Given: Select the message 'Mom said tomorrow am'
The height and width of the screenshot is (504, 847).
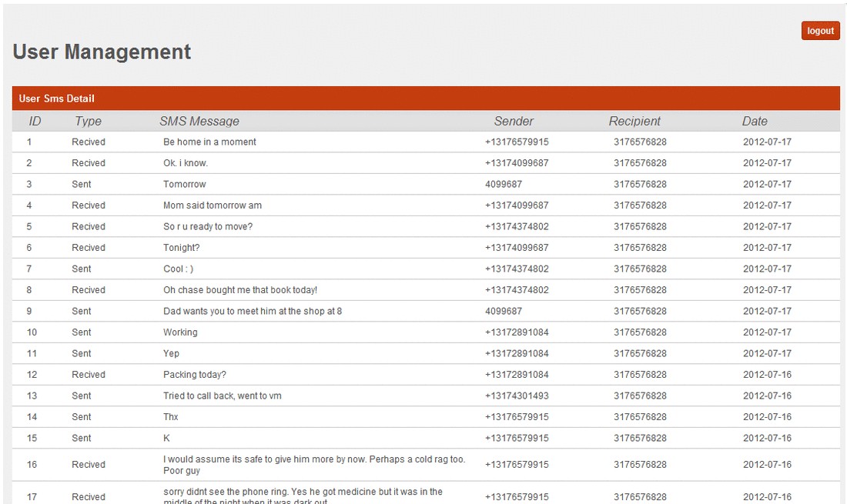Looking at the screenshot, I should coord(213,205).
